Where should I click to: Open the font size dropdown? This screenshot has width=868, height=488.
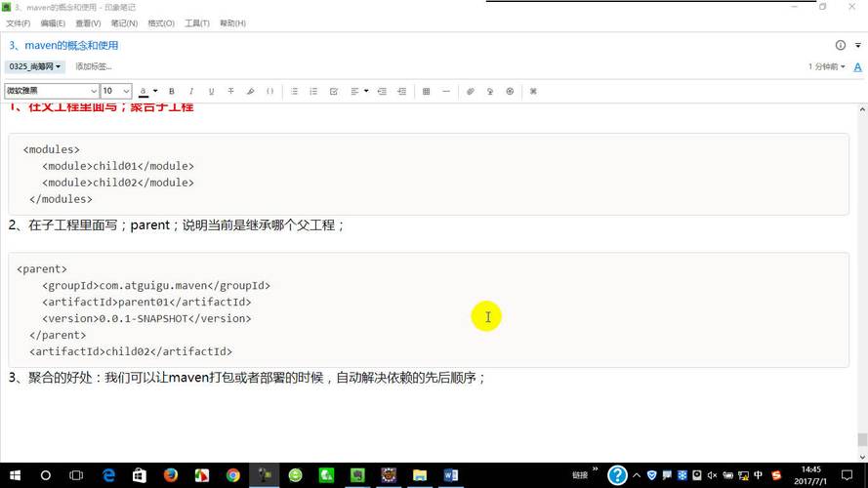point(116,91)
